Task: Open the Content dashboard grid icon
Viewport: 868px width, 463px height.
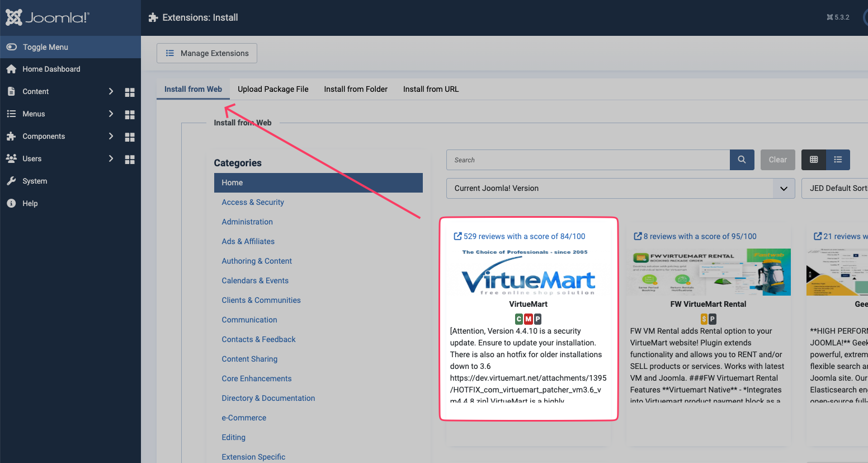Action: pos(130,92)
